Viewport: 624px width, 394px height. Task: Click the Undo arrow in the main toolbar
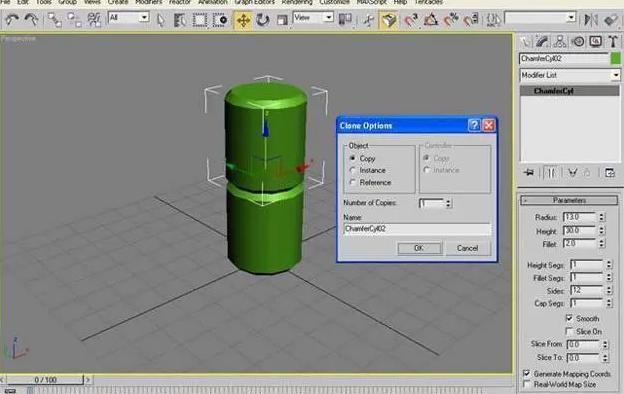[12, 19]
